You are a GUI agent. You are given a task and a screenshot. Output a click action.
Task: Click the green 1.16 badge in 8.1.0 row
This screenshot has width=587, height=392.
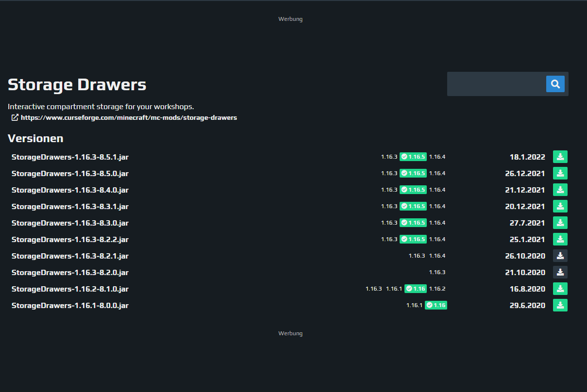(416, 289)
